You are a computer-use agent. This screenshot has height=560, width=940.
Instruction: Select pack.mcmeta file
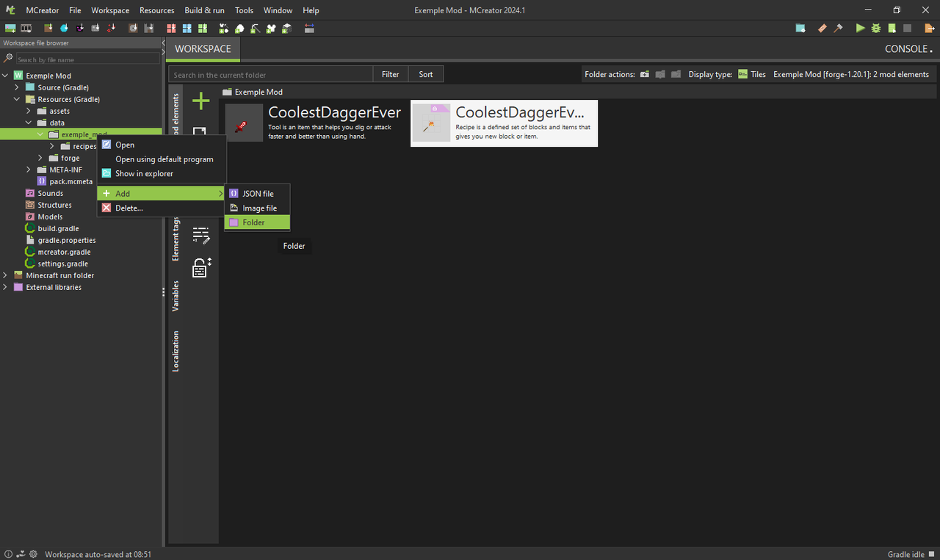65,181
